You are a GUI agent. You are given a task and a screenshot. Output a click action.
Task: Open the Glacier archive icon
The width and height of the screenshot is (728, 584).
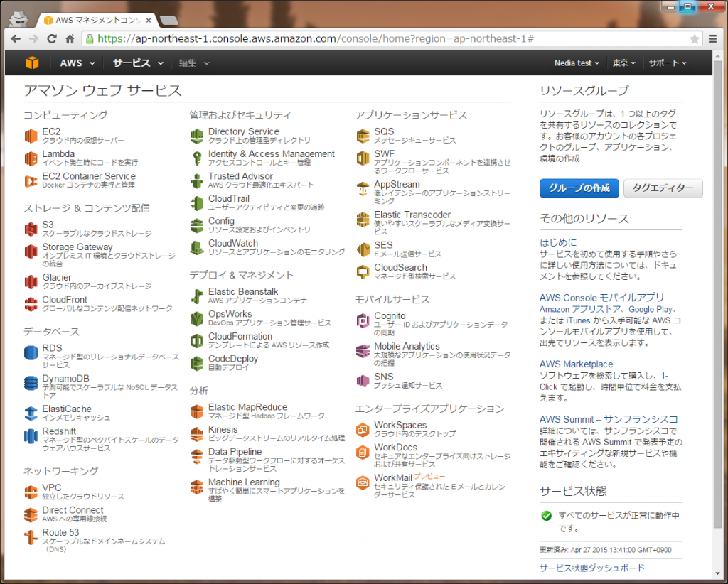click(x=31, y=281)
